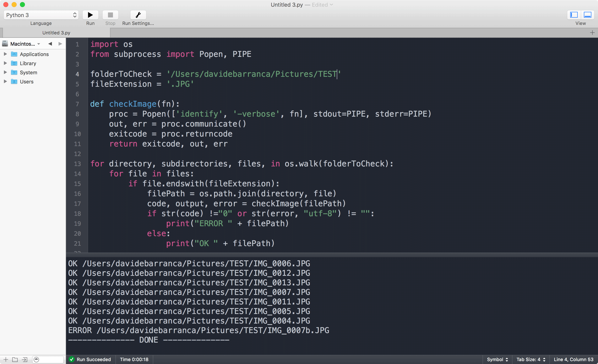This screenshot has height=364, width=598.
Task: Expand the Applications folder
Action: (x=5, y=54)
